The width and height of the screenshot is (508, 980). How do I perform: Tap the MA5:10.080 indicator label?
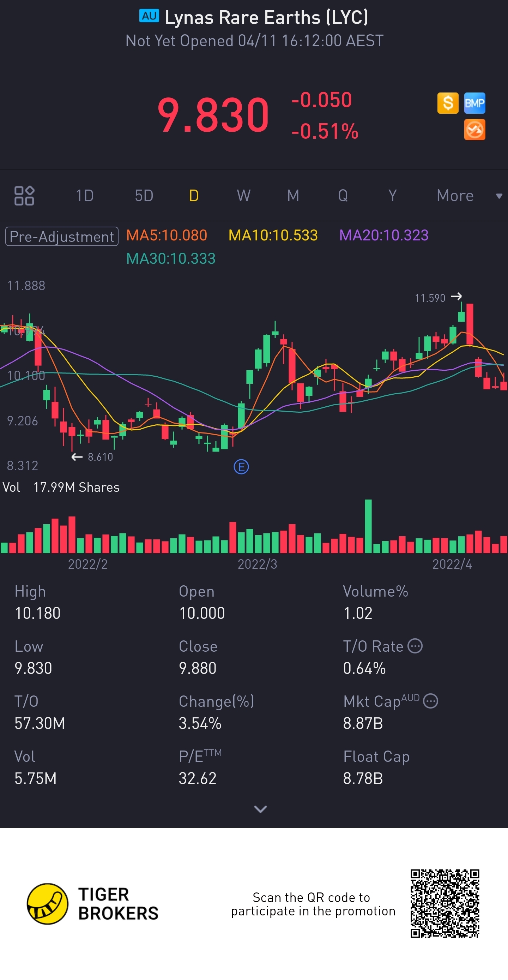click(167, 235)
